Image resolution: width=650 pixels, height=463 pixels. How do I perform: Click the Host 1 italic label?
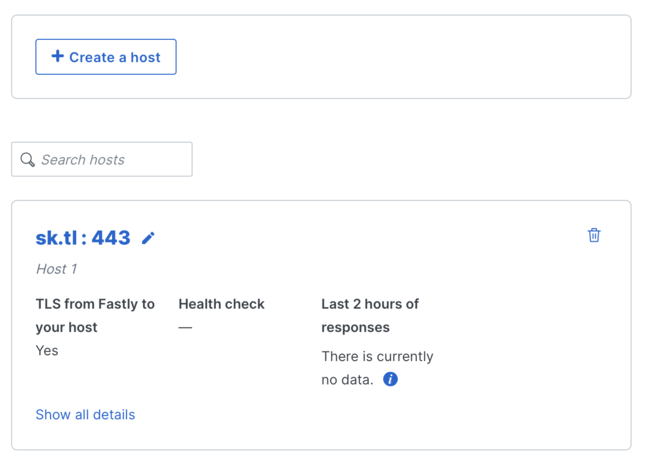coord(56,269)
